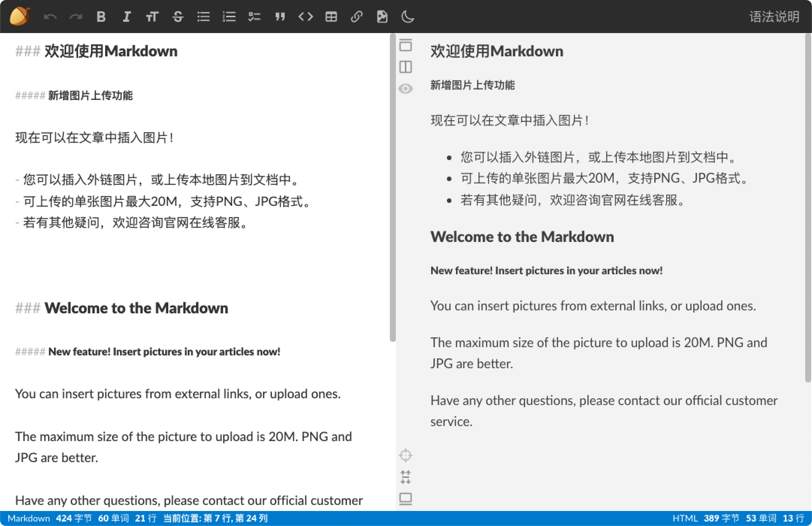Screen dimensions: 812x526
Task: Insert a blockquote
Action: click(x=280, y=17)
